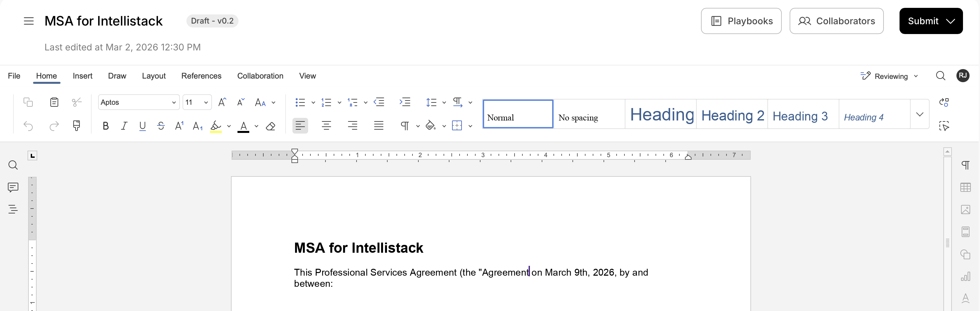Click the copy style paintbrush icon
This screenshot has height=311, width=980.
click(77, 126)
